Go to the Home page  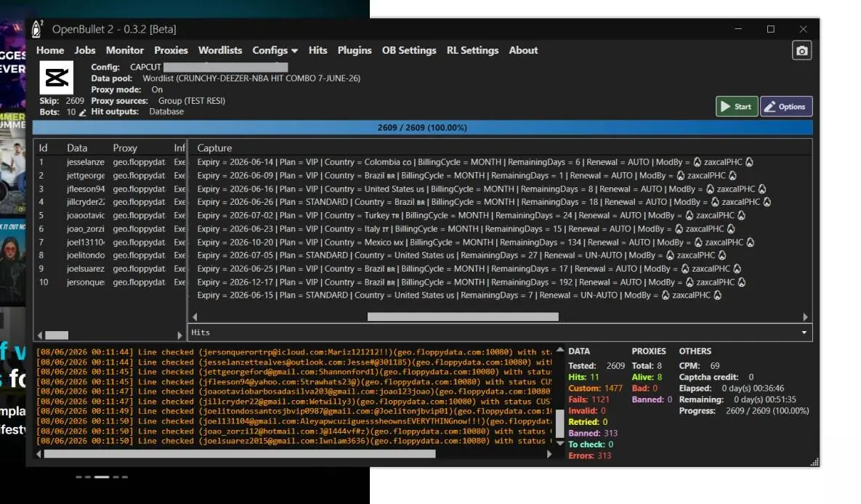[x=50, y=51]
